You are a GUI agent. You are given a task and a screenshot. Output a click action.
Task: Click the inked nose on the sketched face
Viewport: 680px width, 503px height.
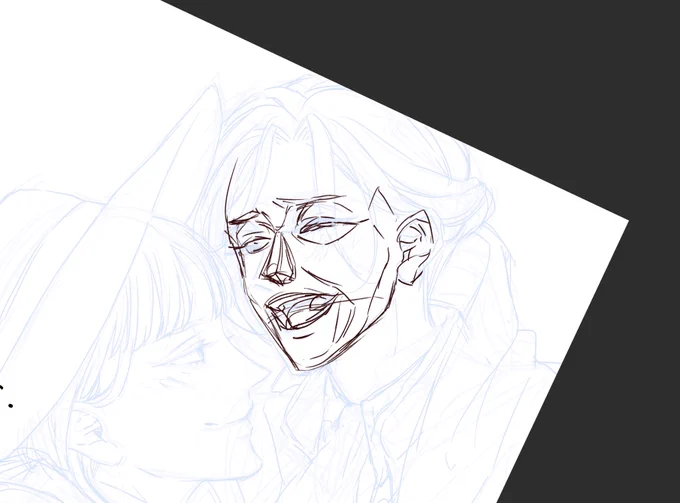click(278, 260)
